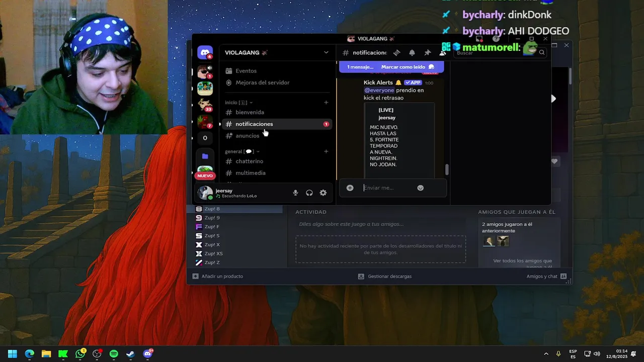The image size is (644, 362).
Task: Click Ver todos los amigos link
Action: 522,261
